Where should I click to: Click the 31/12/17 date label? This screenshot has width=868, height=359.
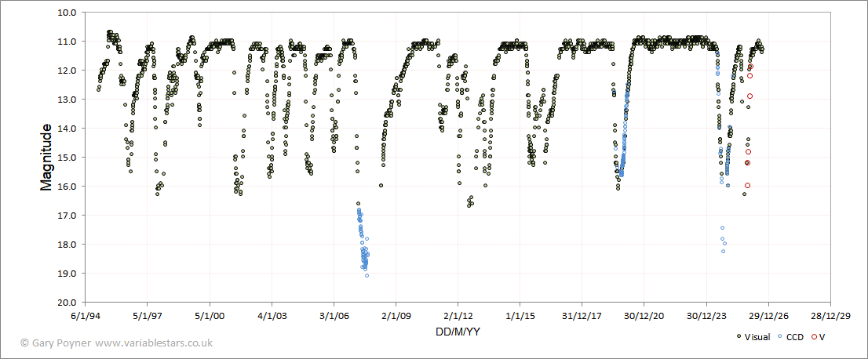click(582, 317)
